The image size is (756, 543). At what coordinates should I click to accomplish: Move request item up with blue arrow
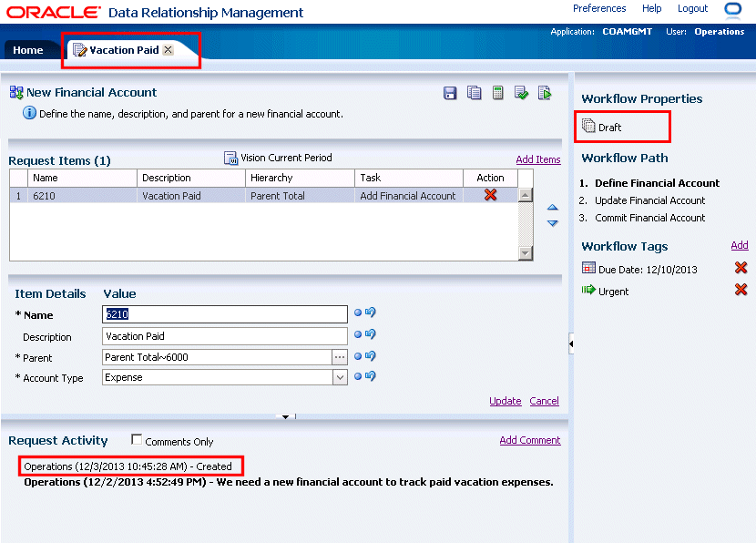(553, 208)
